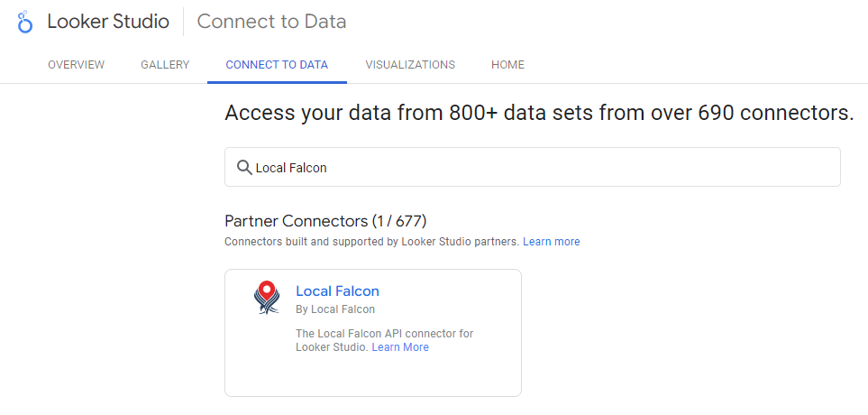Open the Local Falcon connector title link
This screenshot has width=868, height=415.
click(338, 290)
